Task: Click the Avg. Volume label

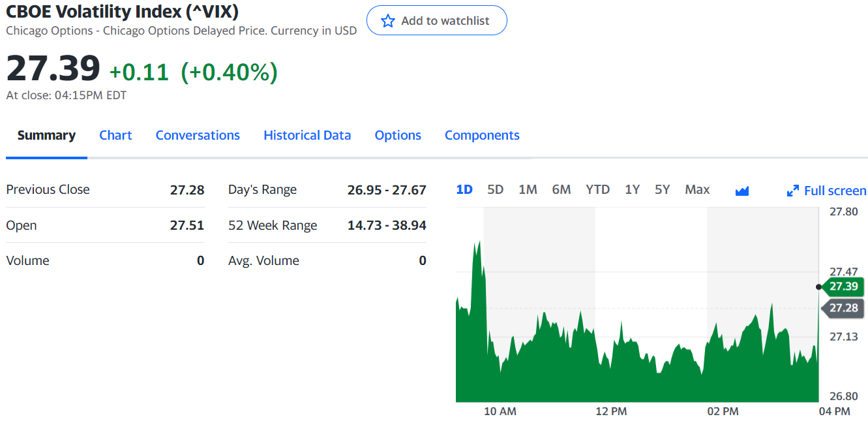Action: 264,260
